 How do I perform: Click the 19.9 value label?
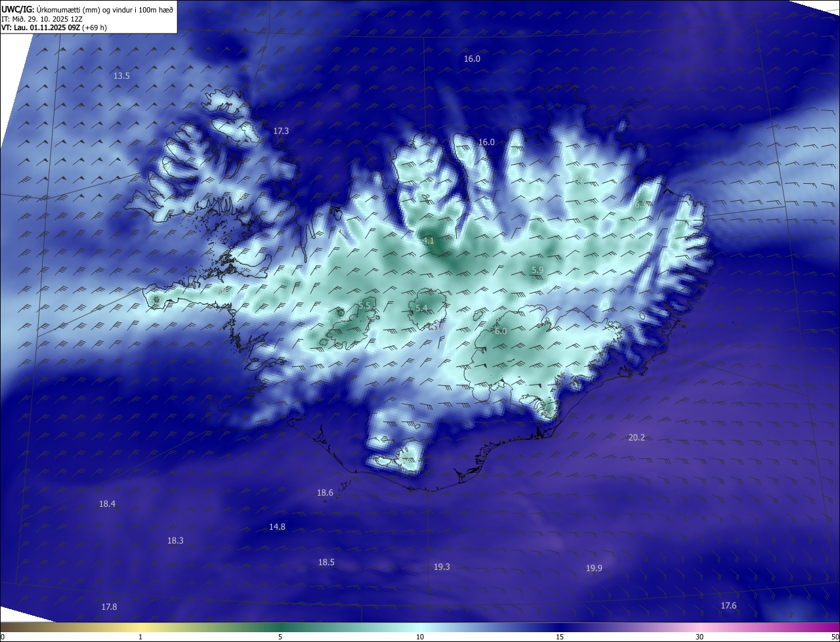point(594,568)
